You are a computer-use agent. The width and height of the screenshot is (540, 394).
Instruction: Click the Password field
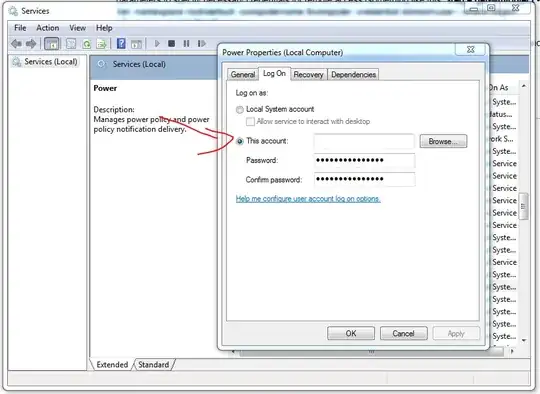coord(364,160)
